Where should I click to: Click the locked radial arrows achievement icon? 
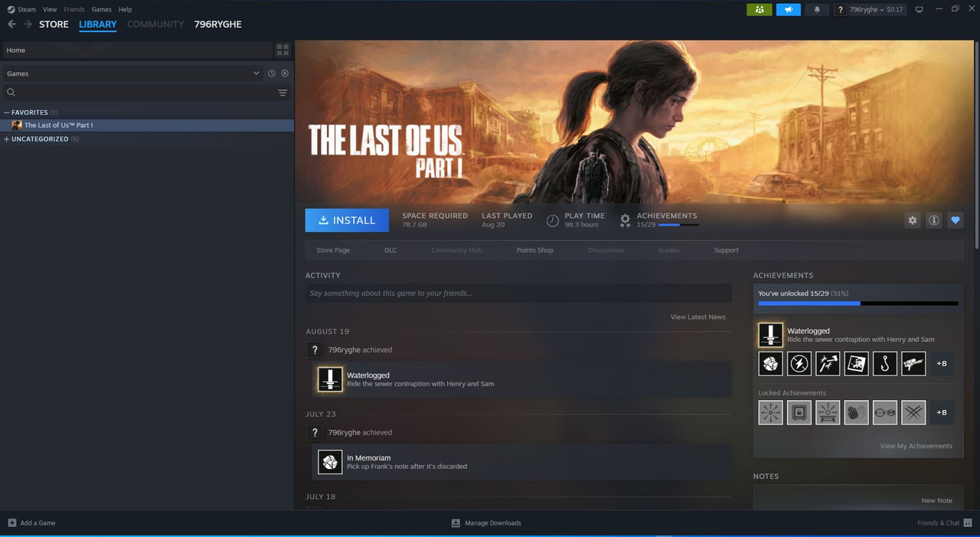coord(770,412)
